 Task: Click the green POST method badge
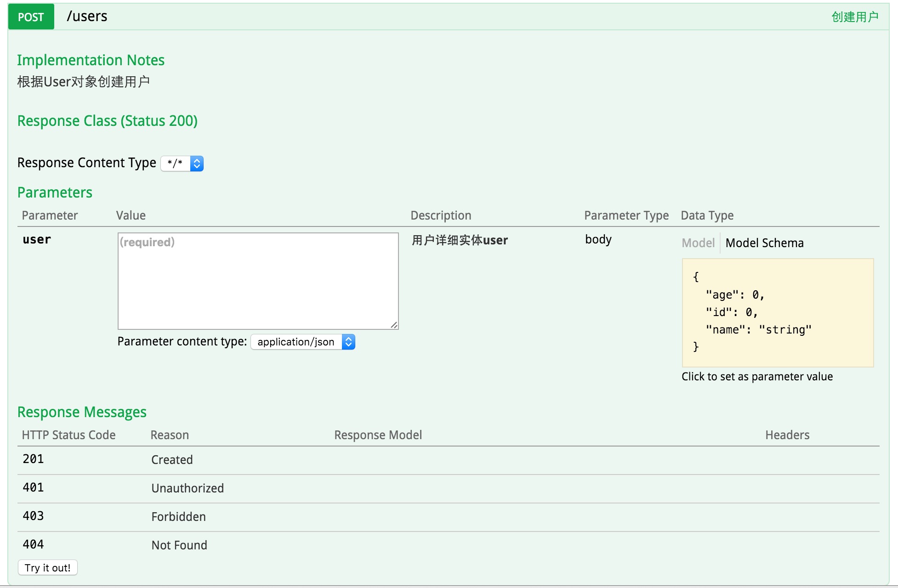[x=31, y=17]
